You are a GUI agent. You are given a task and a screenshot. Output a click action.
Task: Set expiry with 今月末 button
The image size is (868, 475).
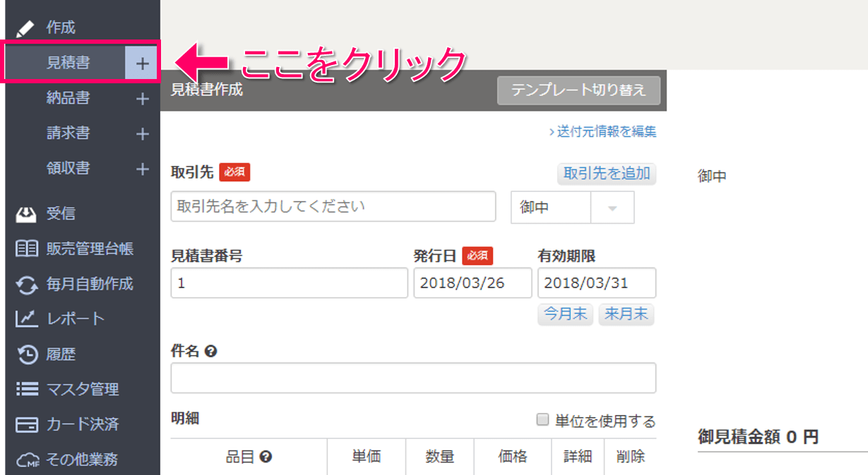point(565,314)
